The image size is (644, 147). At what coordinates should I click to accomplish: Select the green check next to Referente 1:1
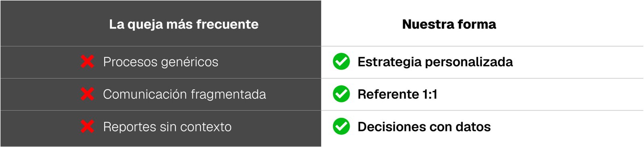(341, 94)
